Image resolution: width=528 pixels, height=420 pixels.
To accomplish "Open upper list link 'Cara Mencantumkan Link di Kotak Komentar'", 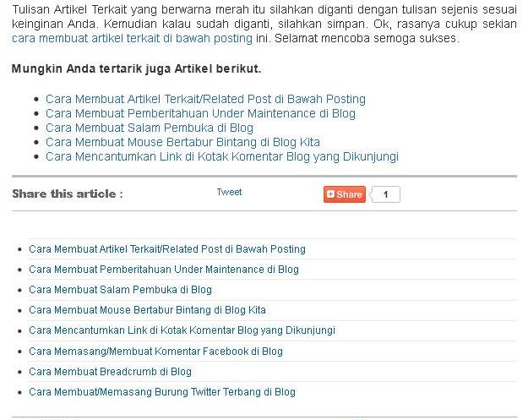I will pos(222,156).
